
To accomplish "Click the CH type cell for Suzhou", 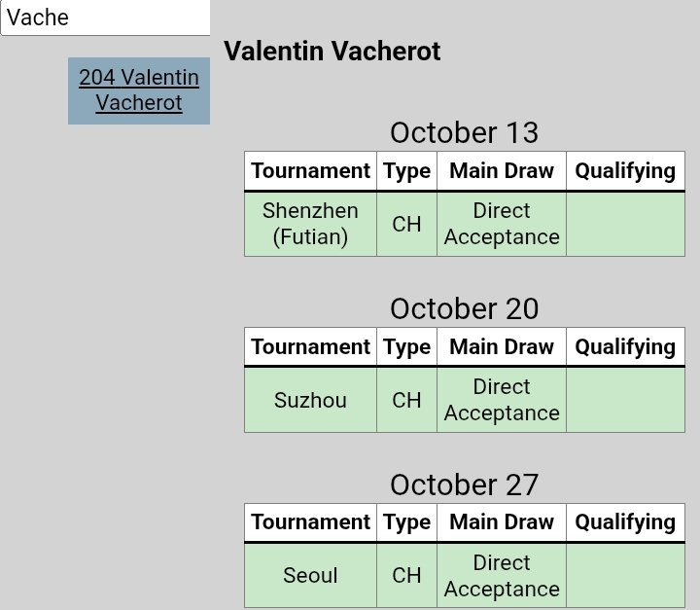I will tap(406, 400).
